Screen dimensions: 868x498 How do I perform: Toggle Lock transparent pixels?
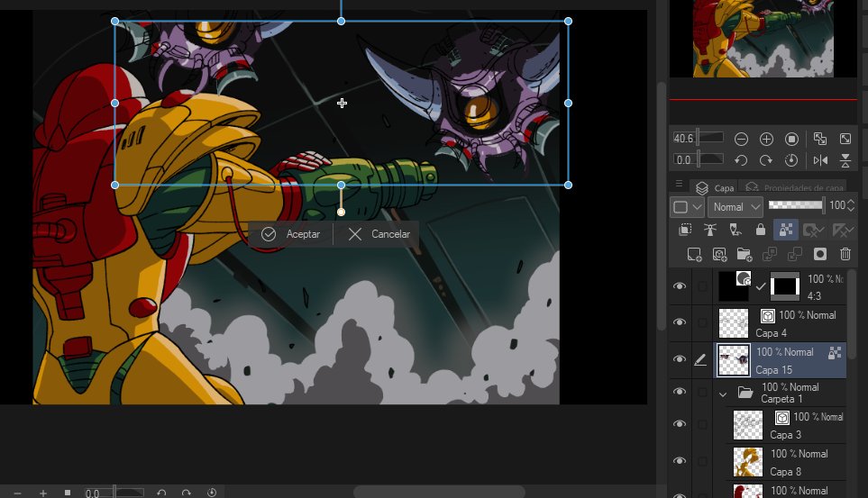(x=785, y=230)
